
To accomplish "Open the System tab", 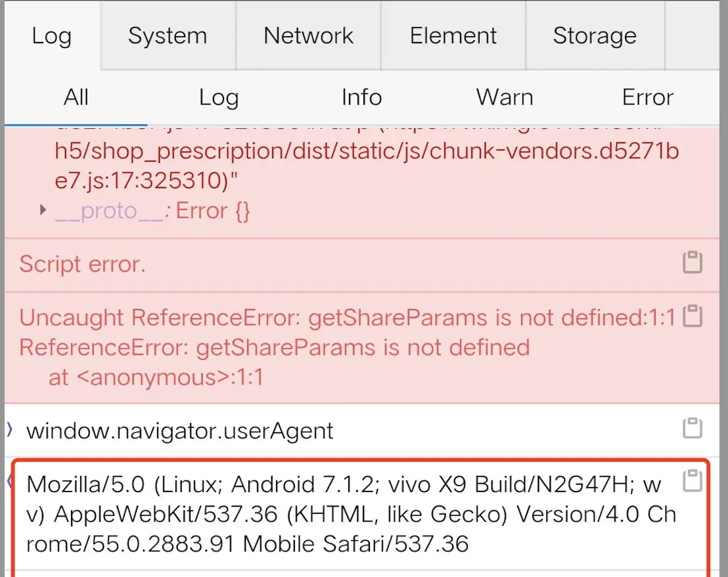I will [168, 36].
